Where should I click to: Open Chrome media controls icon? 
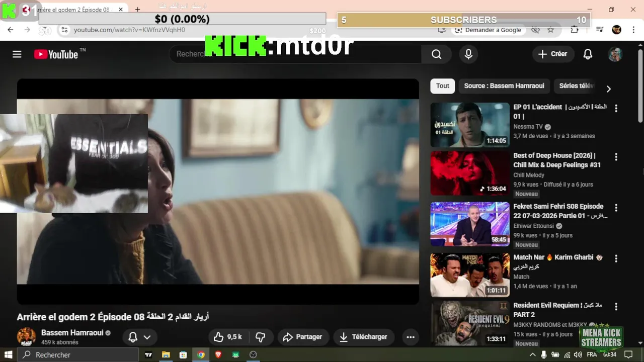coord(599,30)
